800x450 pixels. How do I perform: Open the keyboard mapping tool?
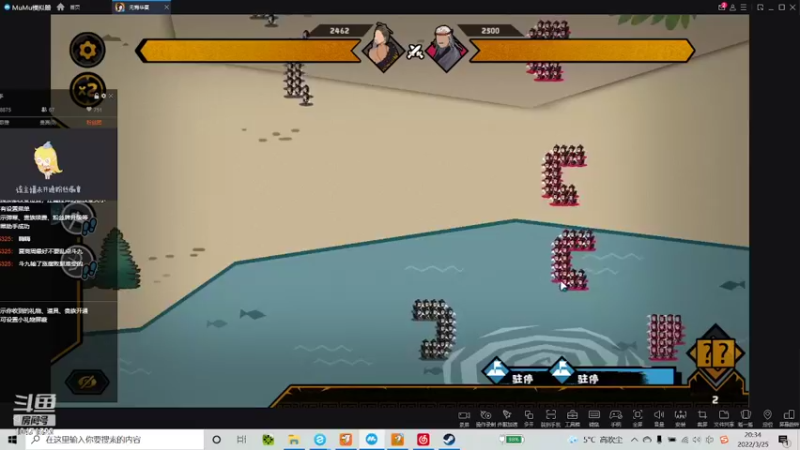[x=594, y=418]
